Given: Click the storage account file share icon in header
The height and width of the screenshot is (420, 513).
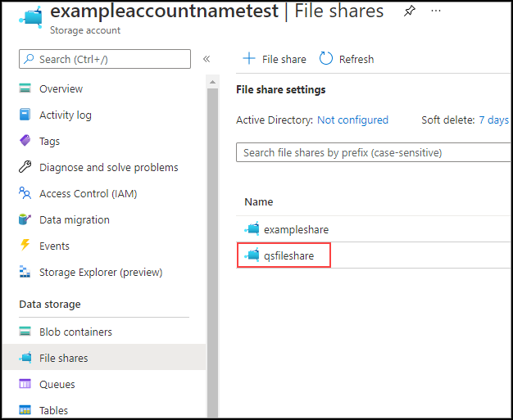Looking at the screenshot, I should point(31,17).
